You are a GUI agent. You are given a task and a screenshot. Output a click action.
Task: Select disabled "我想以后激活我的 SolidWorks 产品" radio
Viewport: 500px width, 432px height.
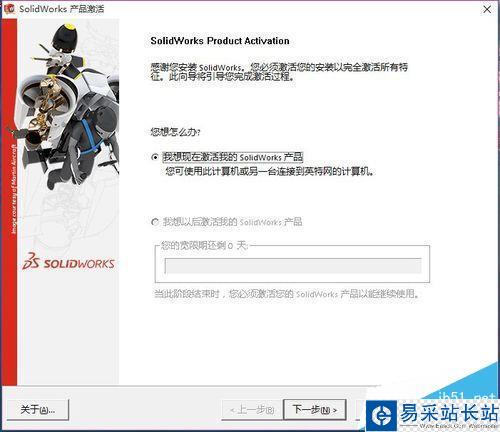click(x=155, y=222)
